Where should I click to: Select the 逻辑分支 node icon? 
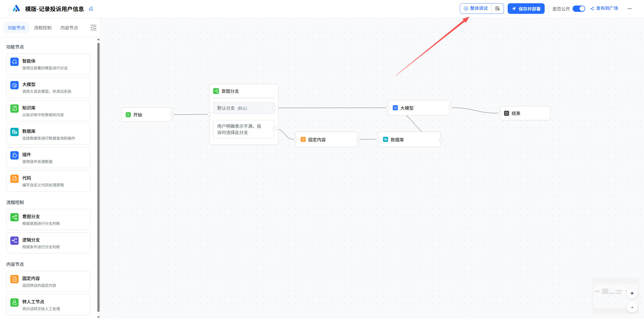tap(14, 241)
